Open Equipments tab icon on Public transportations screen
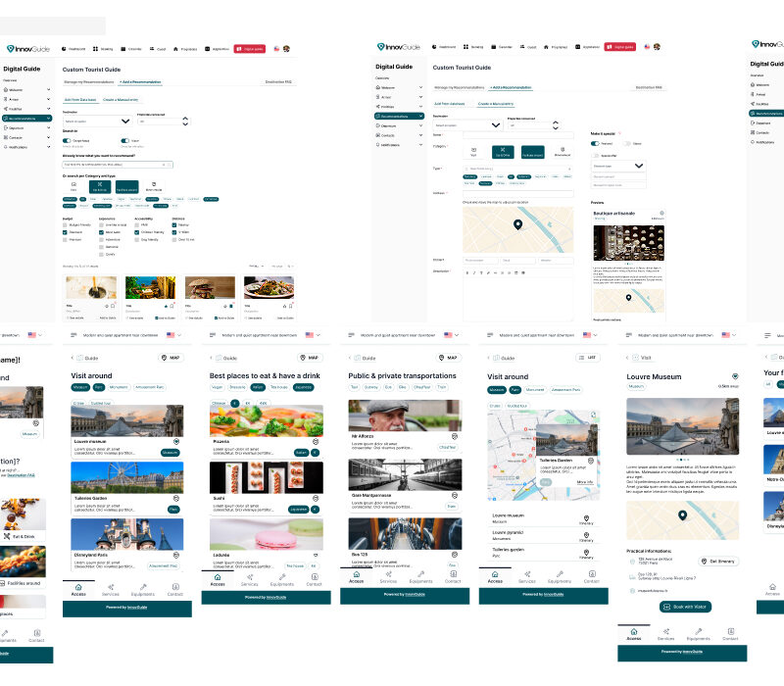Viewport: 784px width, 686px height. pos(421,574)
